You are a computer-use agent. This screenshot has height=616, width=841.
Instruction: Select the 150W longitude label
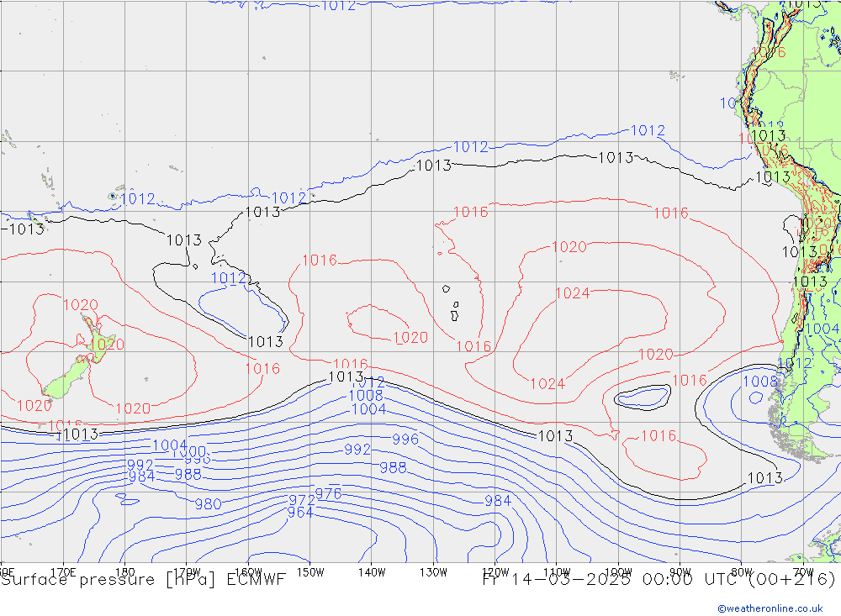[310, 572]
